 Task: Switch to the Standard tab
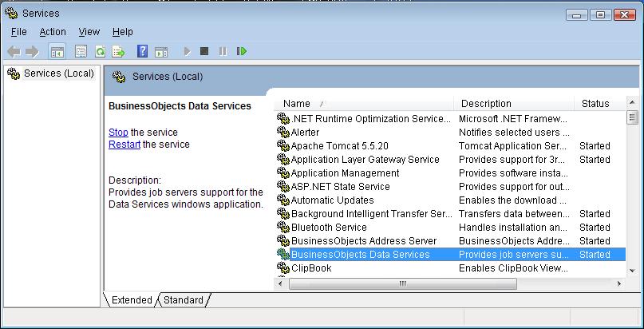[x=184, y=300]
